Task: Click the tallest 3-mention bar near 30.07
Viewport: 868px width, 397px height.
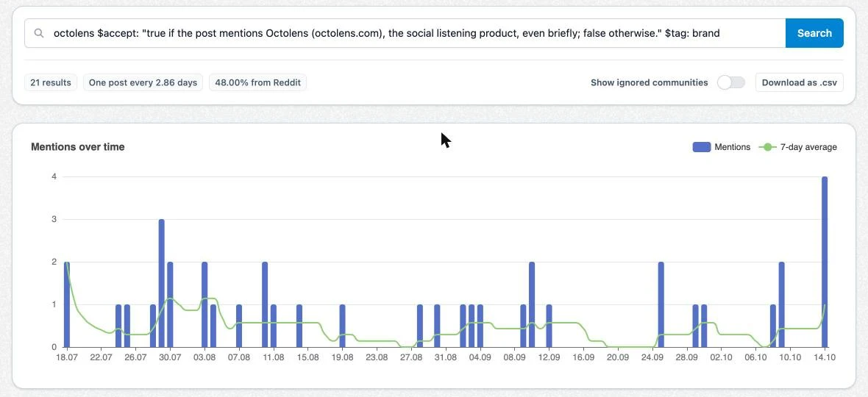Action: 162,283
